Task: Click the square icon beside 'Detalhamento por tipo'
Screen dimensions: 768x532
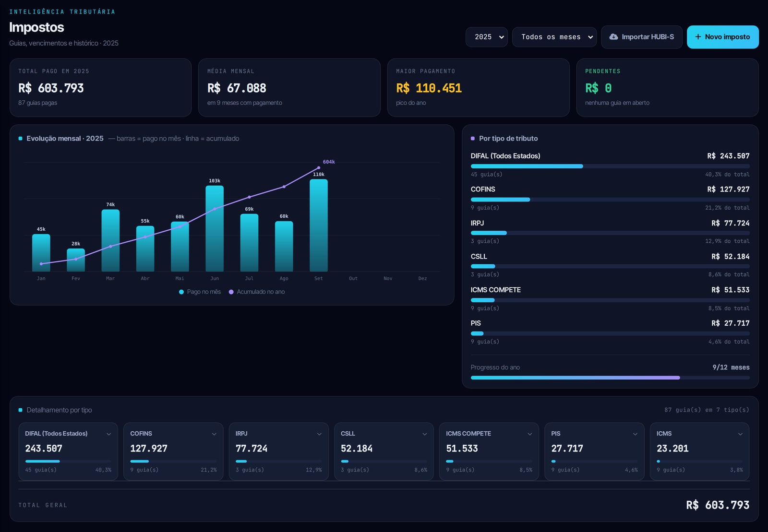Action: pyautogui.click(x=21, y=410)
